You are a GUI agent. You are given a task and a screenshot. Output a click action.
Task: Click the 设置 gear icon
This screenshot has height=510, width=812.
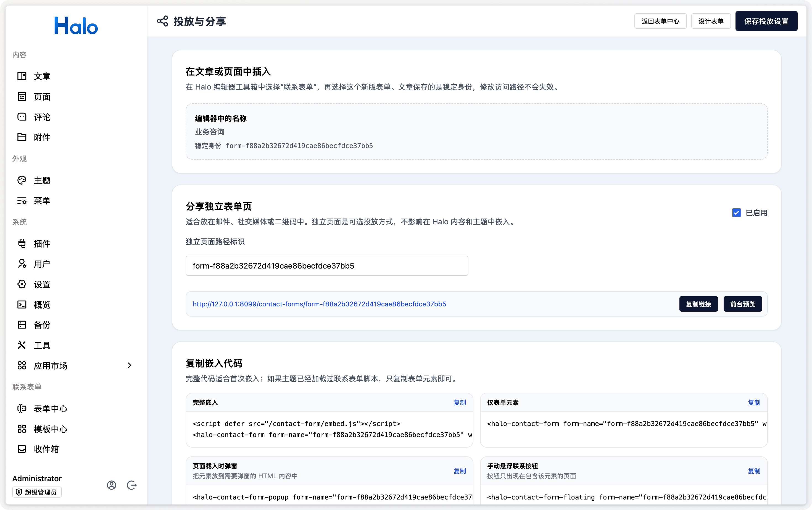[x=22, y=284]
